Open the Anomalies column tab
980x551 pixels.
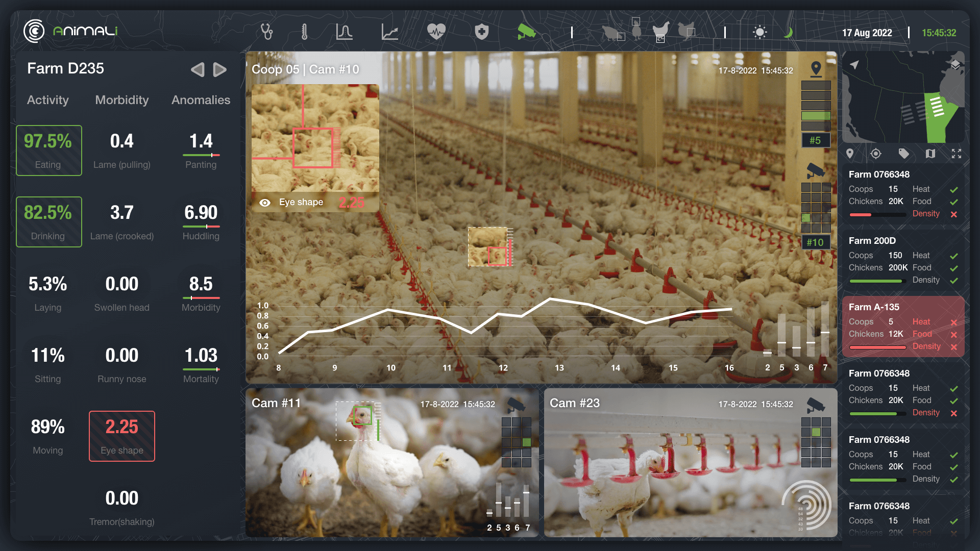[x=201, y=100]
